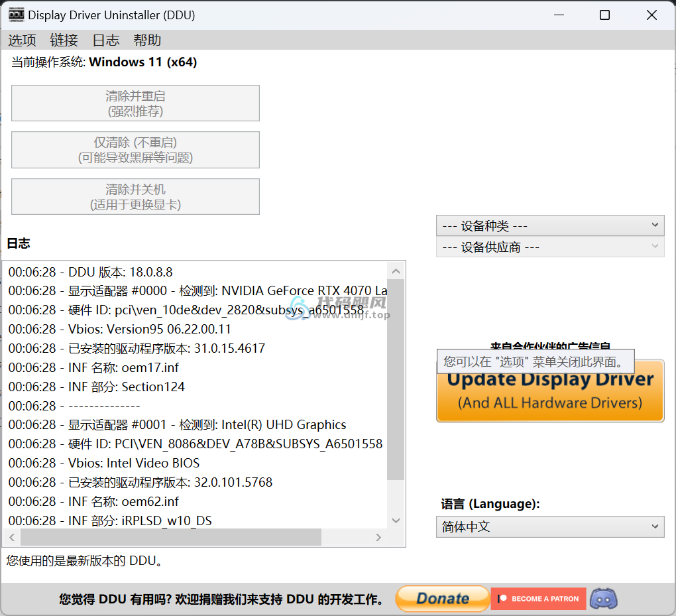Open the 选项 menu
Viewport: 676px width, 616px height.
pyautogui.click(x=22, y=40)
